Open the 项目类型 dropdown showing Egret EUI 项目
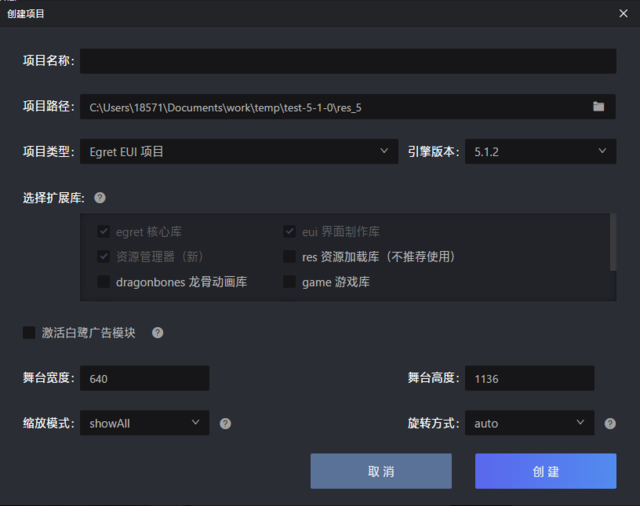640x506 pixels. point(239,151)
